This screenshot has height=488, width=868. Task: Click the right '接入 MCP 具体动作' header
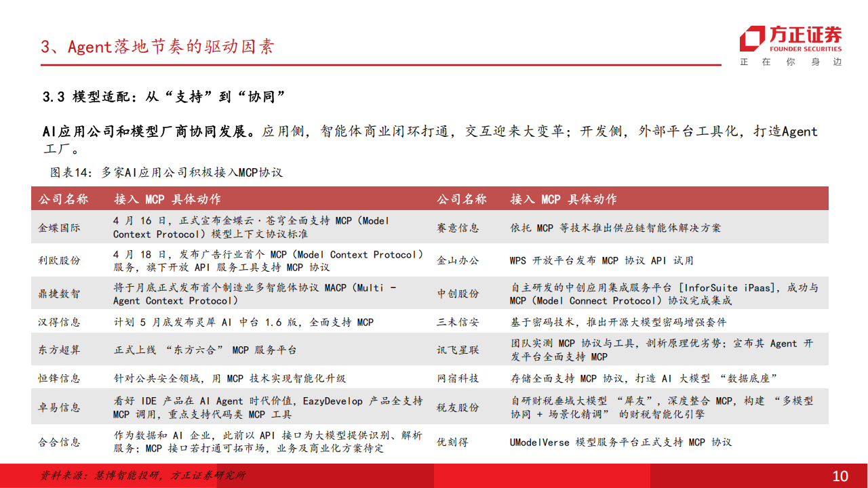tap(564, 199)
